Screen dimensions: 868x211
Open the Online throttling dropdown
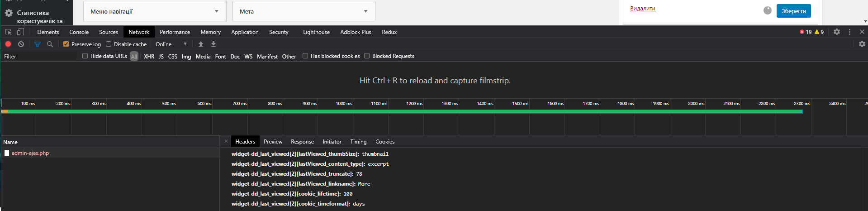pyautogui.click(x=171, y=44)
